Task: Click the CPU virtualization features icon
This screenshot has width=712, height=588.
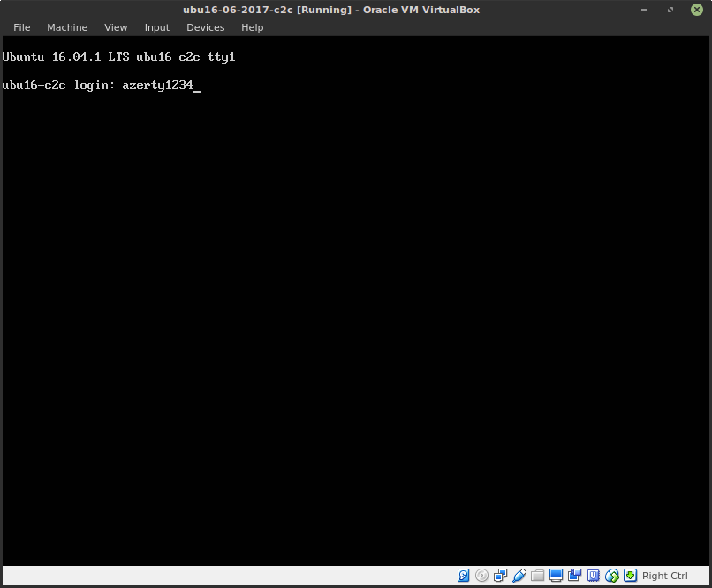Action: coord(594,576)
